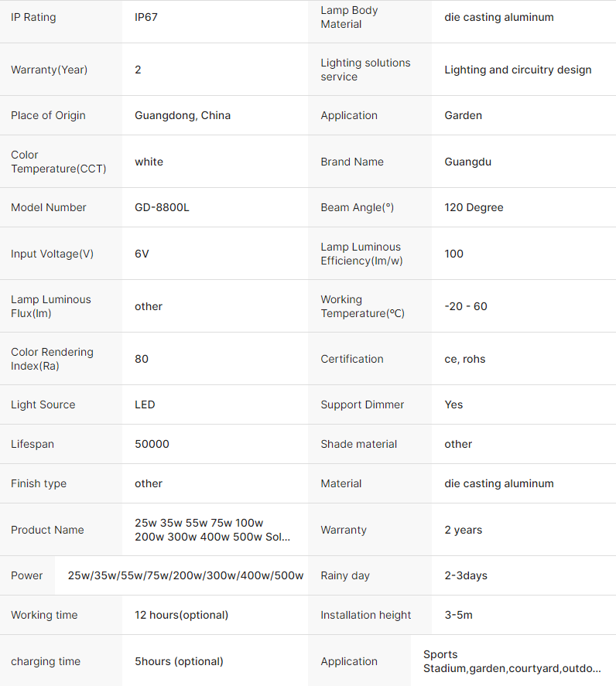Click the -20 - 60 working temperature value
616x686 pixels.
click(466, 306)
